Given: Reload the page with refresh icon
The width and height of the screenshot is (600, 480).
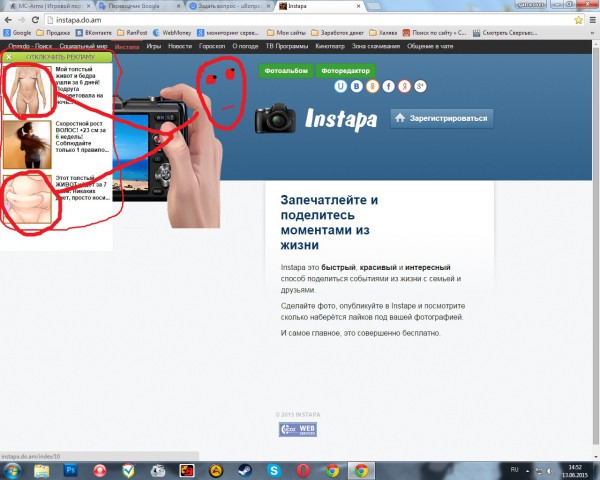Looking at the screenshot, I should point(35,20).
